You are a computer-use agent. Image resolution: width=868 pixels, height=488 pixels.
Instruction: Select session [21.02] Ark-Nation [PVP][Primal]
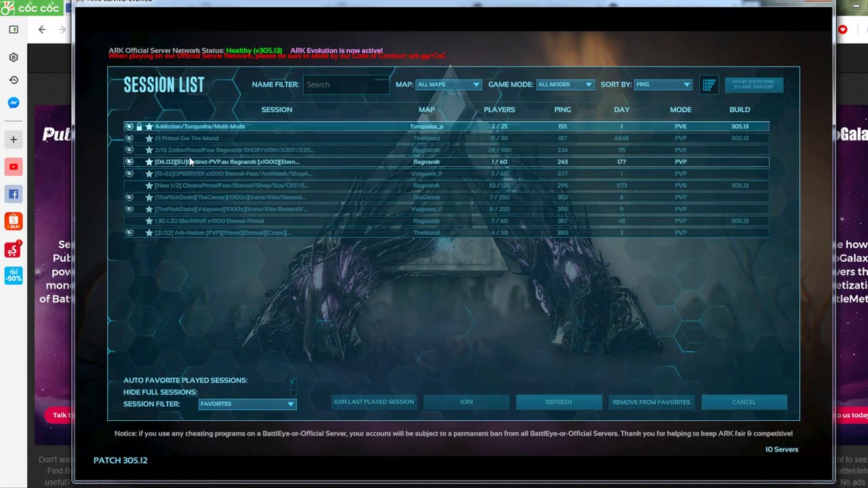[446, 232]
